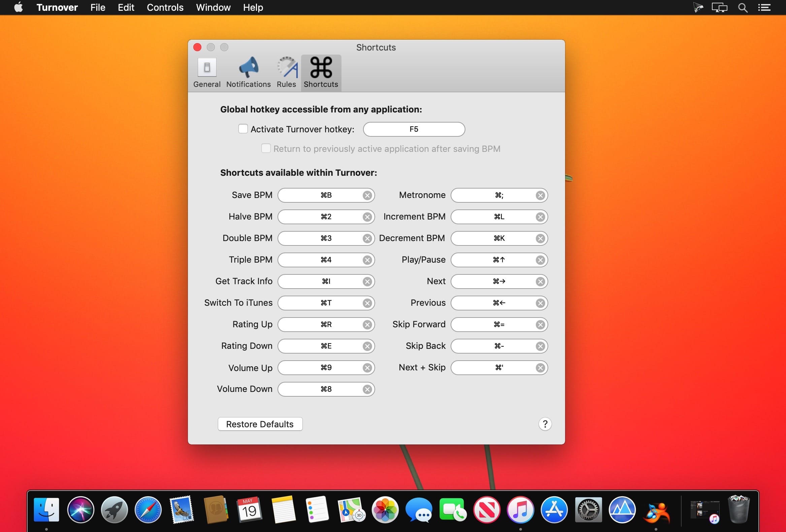Image resolution: width=786 pixels, height=532 pixels.
Task: Clear the Triple BPM shortcut
Action: coord(367,260)
